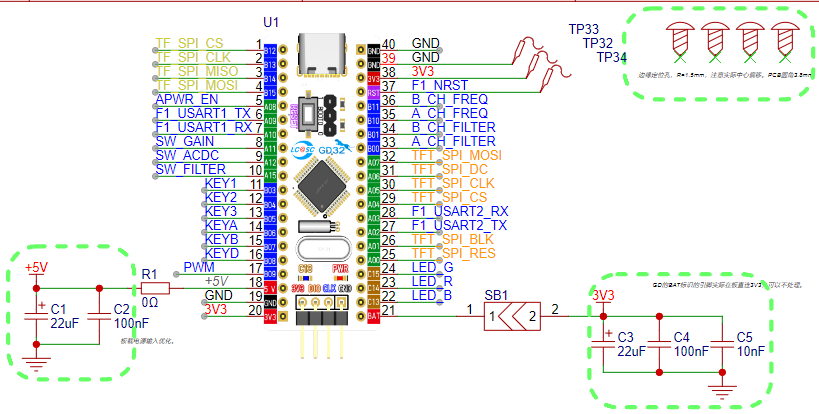This screenshot has height=414, width=819.
Task: Select the LED_B net label
Action: coord(432,296)
